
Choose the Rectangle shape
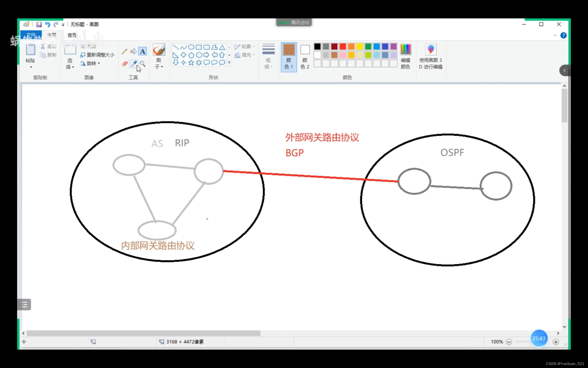[x=199, y=47]
